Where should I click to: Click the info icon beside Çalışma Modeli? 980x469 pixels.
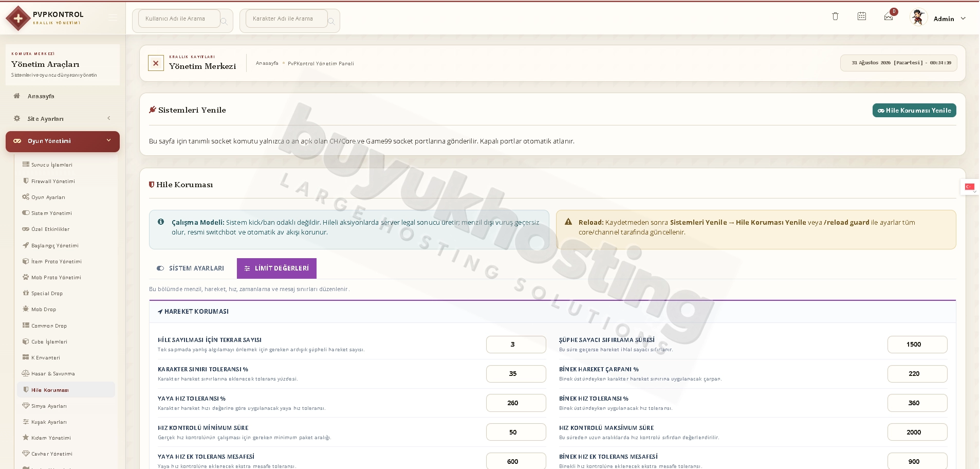pos(161,222)
